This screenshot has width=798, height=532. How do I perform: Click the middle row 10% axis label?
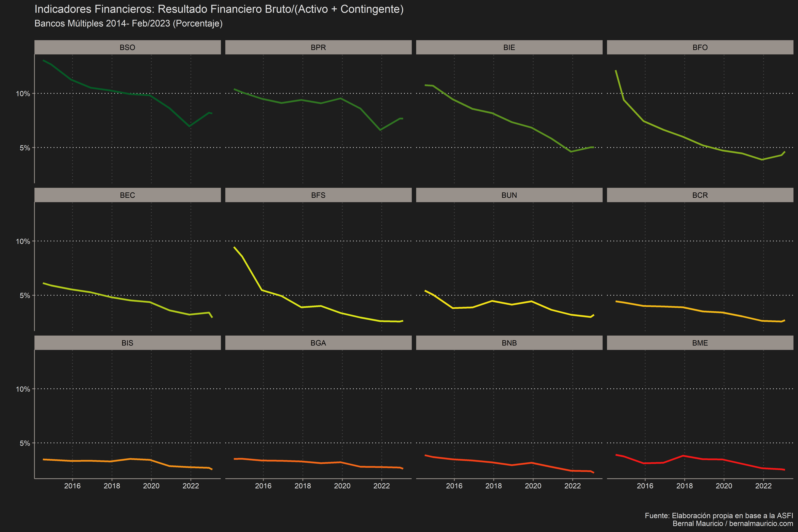23,242
